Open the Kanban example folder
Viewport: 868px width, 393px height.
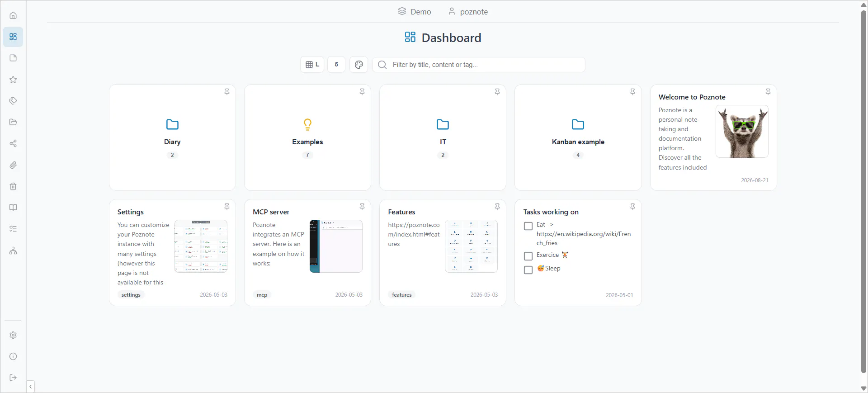click(578, 137)
